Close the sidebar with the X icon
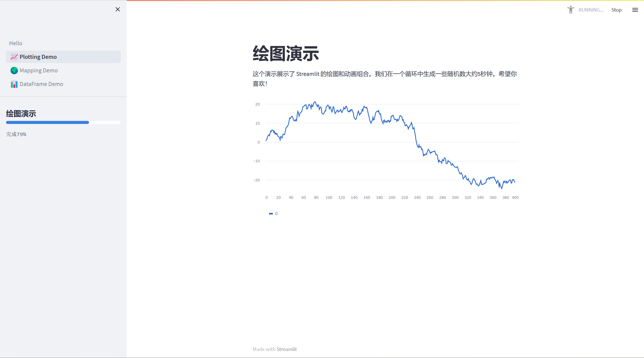 tap(117, 9)
